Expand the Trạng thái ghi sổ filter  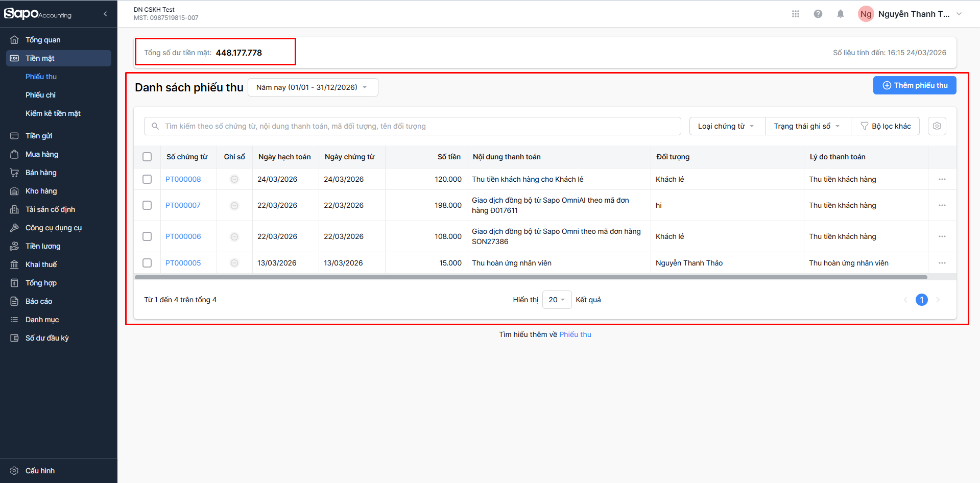point(807,126)
